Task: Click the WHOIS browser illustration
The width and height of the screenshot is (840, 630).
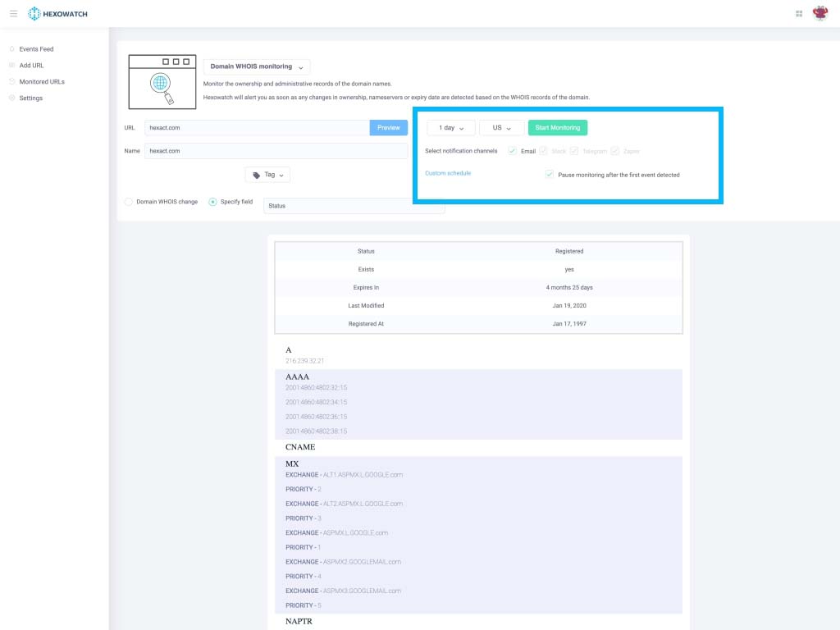Action: (x=162, y=82)
